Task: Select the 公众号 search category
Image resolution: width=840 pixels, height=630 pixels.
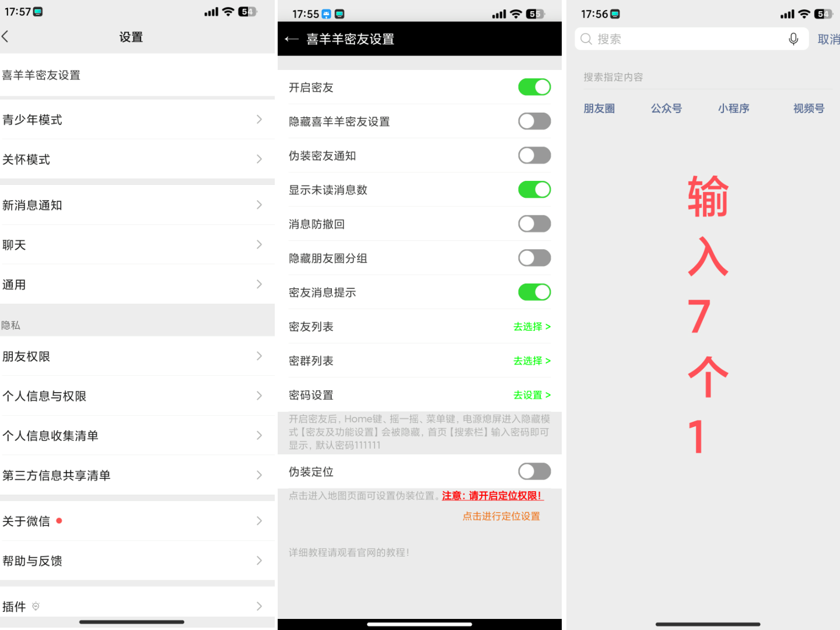Action: [666, 108]
